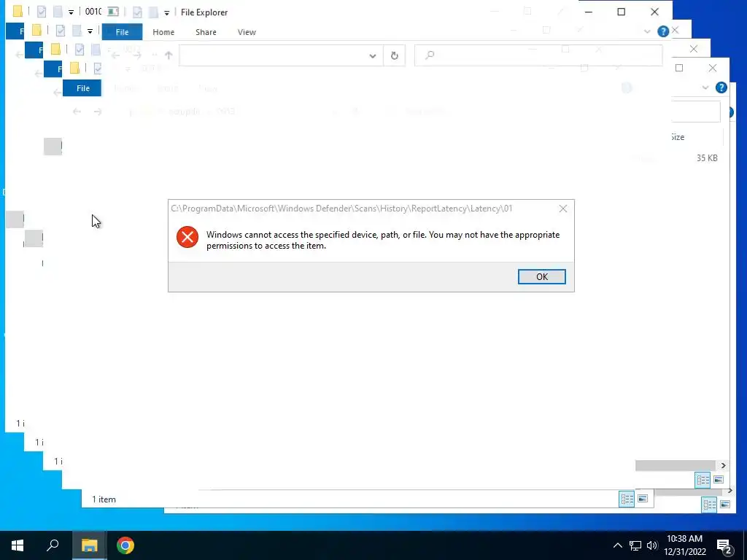Click the 1 item status text
The width and height of the screenshot is (747, 560).
pos(104,499)
